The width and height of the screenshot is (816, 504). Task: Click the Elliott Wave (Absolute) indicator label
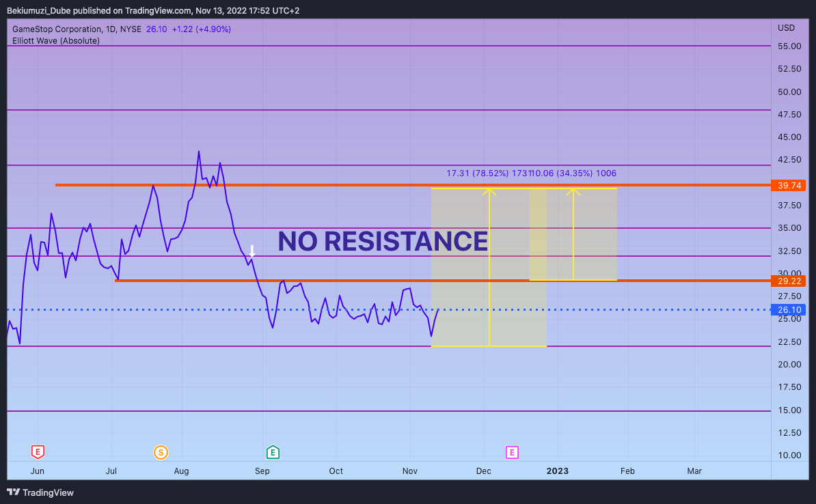coord(55,40)
